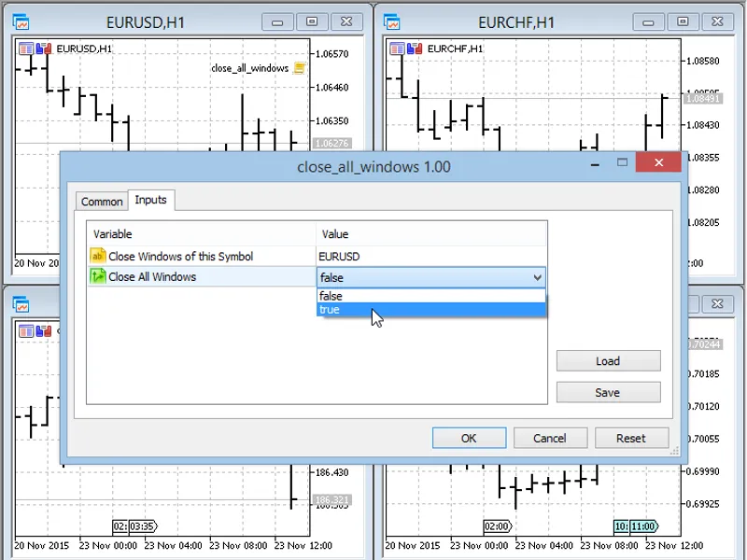Image resolution: width=747 pixels, height=560 pixels.
Task: Click the data window icon in bottom-left chart
Action: [26, 330]
